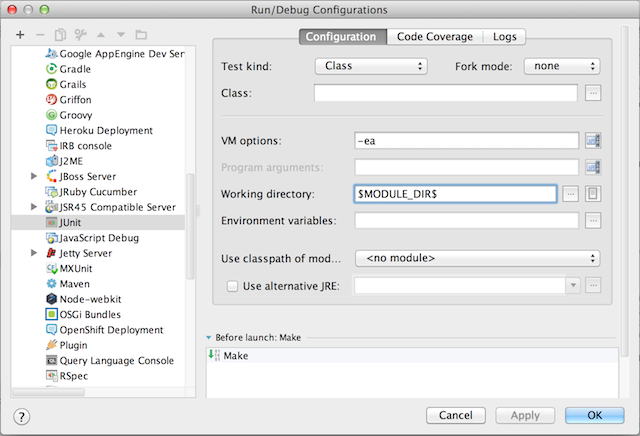Switch to the Configuration tab
This screenshot has height=436, width=640.
click(343, 37)
